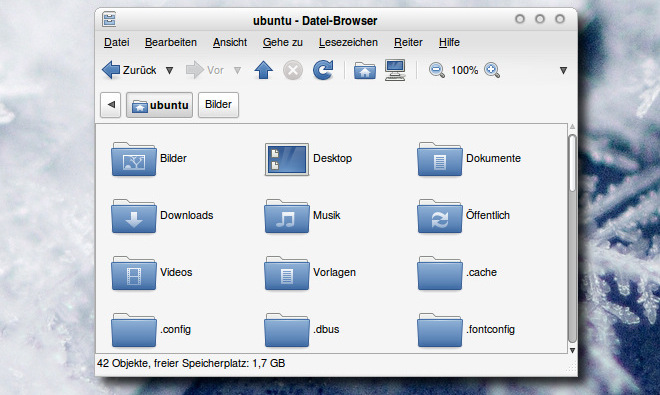Click the .fontconfig folder name label
Image resolution: width=660 pixels, height=395 pixels.
coord(490,329)
